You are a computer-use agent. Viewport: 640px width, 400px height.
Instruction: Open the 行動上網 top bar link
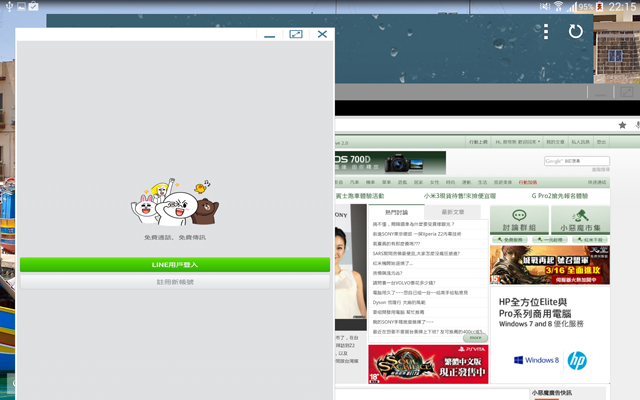[x=478, y=142]
